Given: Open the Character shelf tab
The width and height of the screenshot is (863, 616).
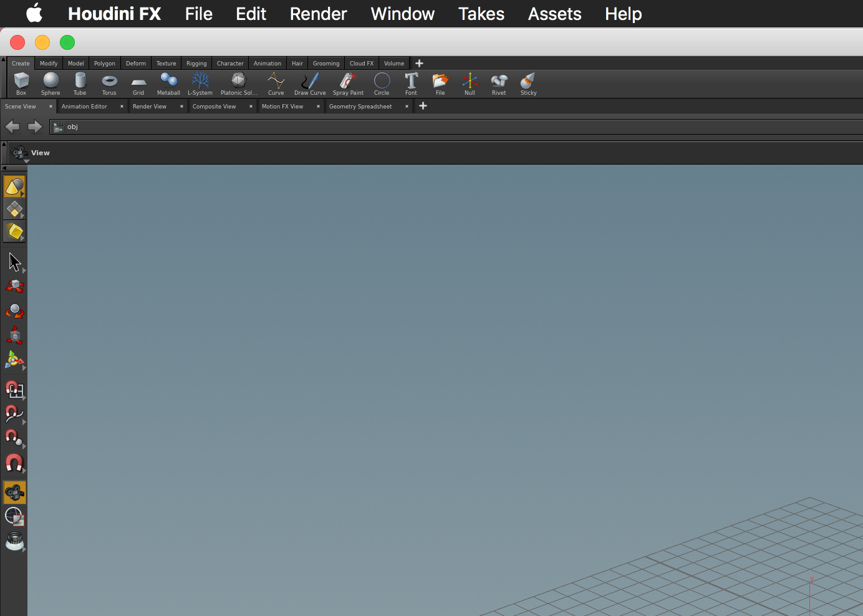Looking at the screenshot, I should [x=230, y=63].
